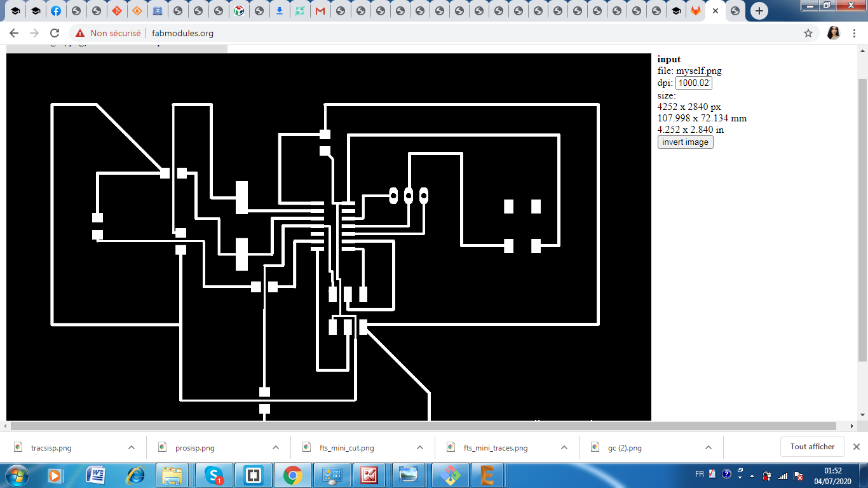Open downloaded file fts_mini_traces.png
The height and width of the screenshot is (488, 868).
pos(496,448)
